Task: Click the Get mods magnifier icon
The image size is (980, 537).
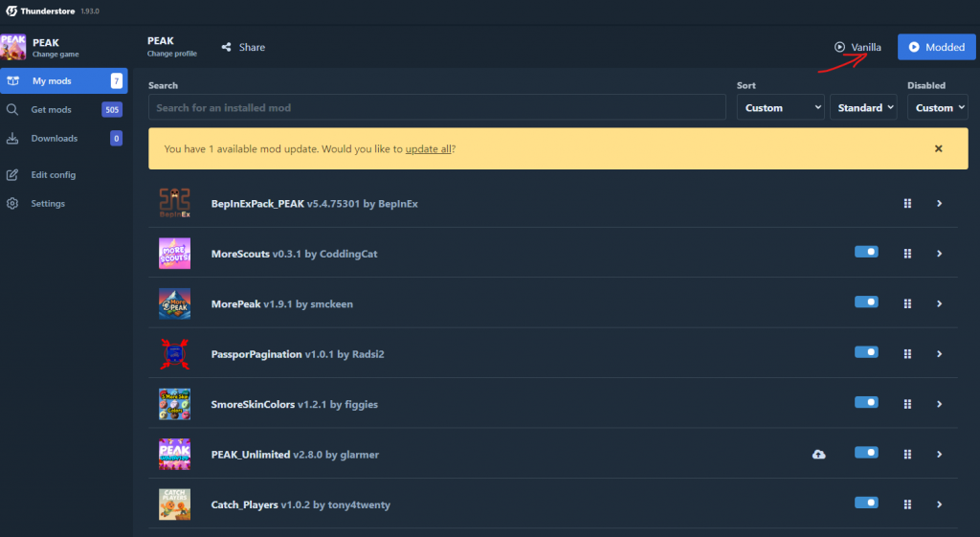Action: [x=12, y=109]
